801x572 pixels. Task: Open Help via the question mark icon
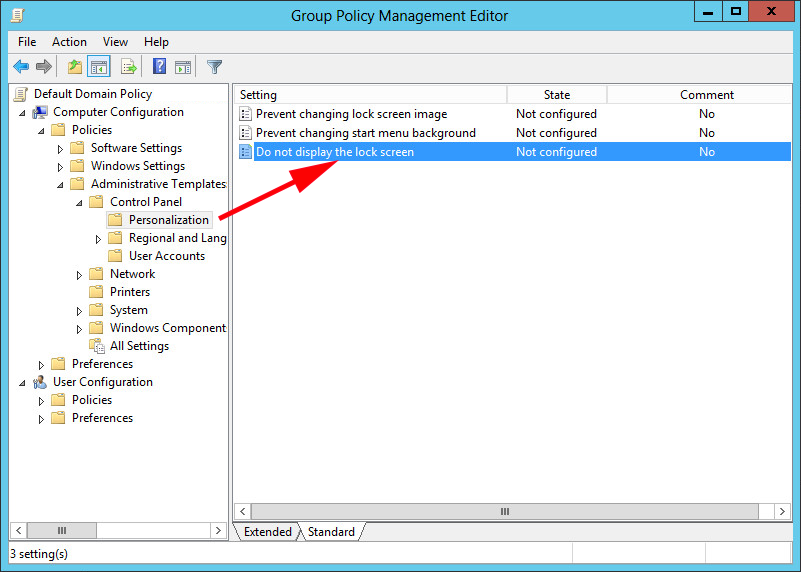point(159,66)
